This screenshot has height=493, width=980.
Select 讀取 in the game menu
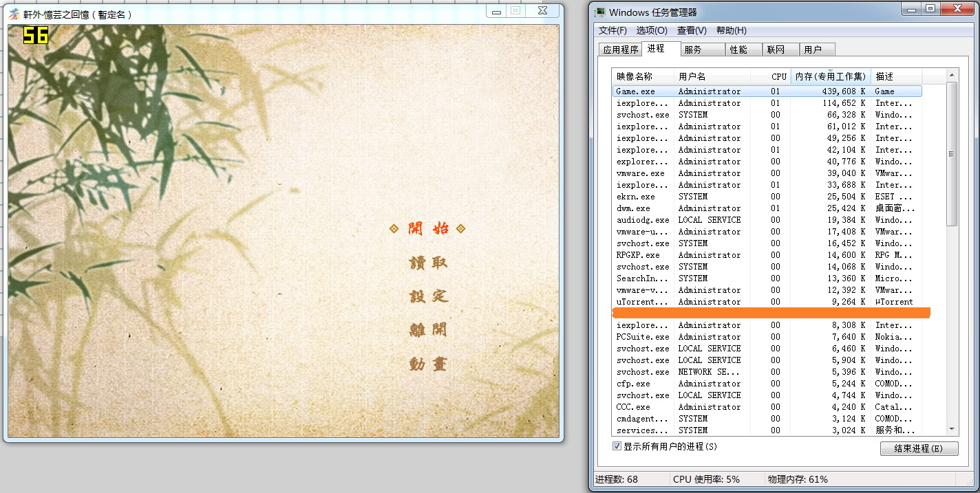pos(428,263)
